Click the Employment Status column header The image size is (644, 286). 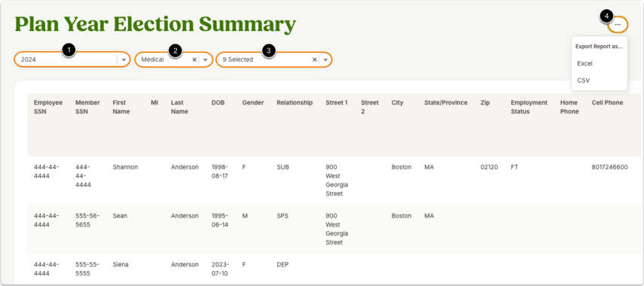(x=529, y=107)
